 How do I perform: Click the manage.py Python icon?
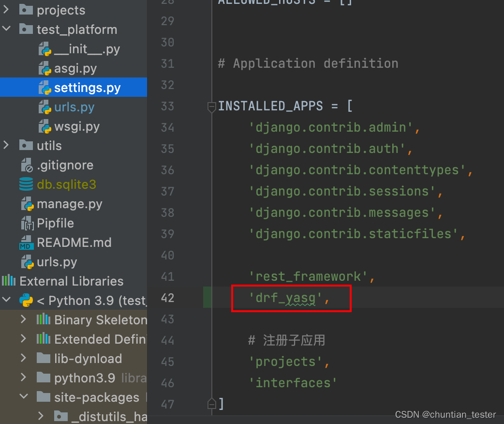[x=27, y=204]
